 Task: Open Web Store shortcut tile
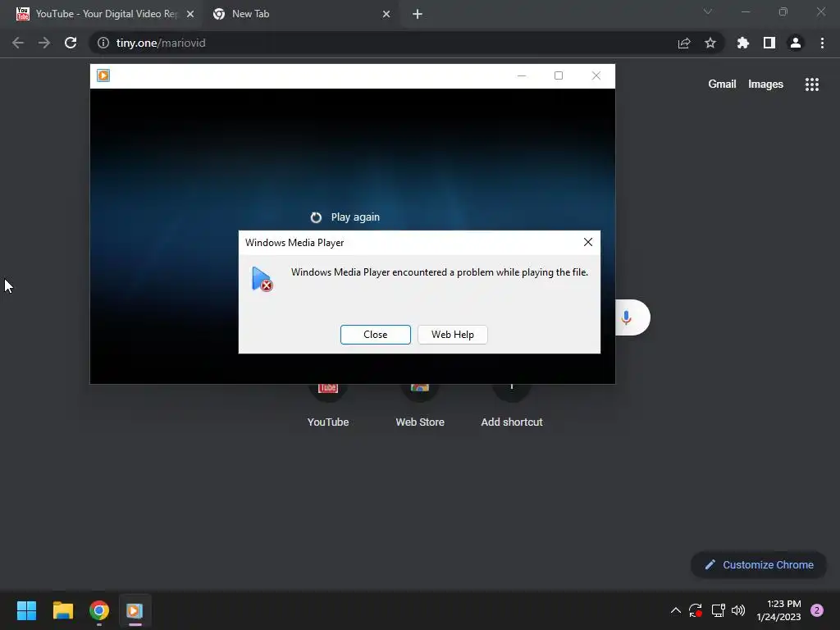tap(420, 405)
